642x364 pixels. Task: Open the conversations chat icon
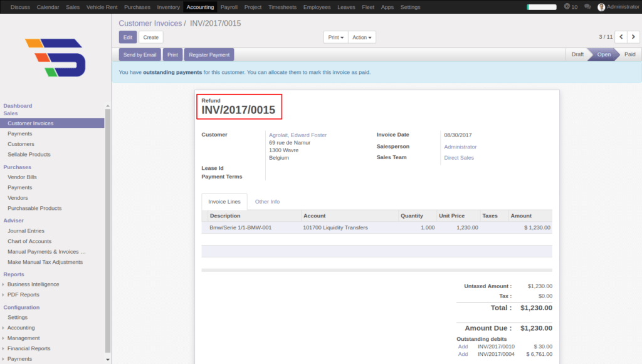tap(587, 7)
